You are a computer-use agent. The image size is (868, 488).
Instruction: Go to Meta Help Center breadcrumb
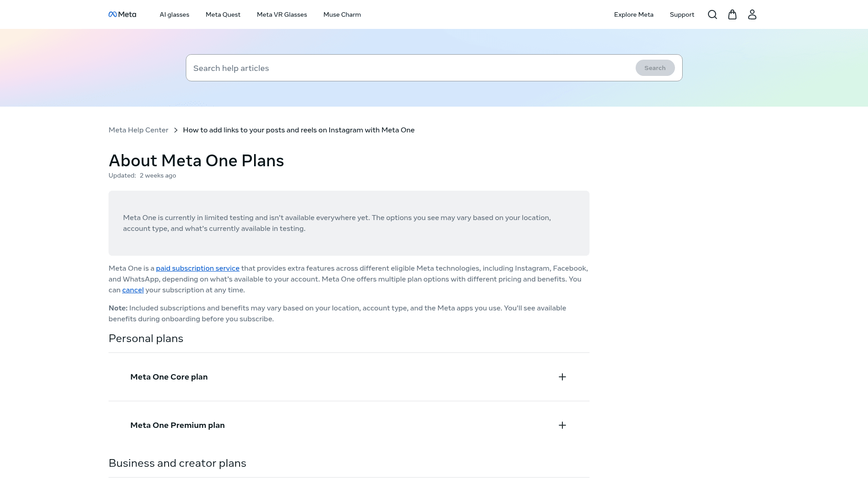[138, 130]
